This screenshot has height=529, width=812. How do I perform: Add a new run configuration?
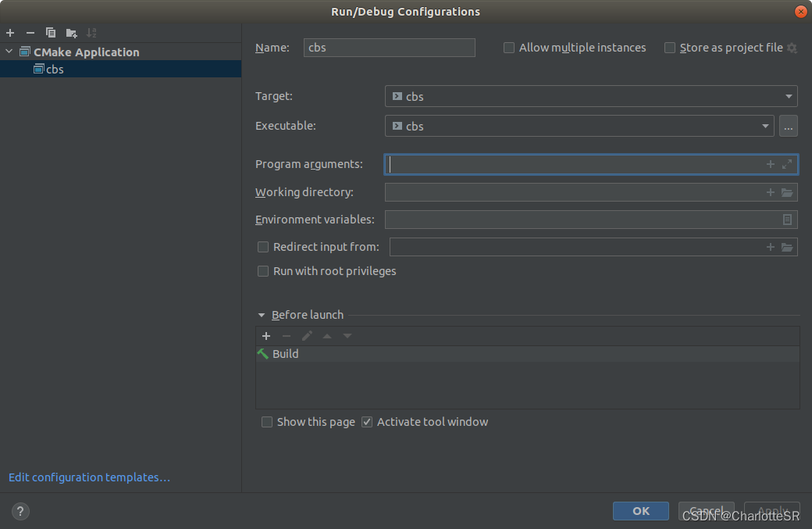click(x=9, y=33)
